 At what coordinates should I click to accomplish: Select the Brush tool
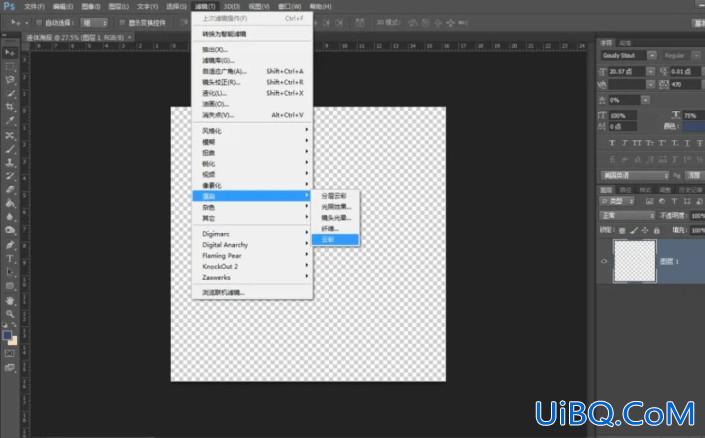(9, 149)
